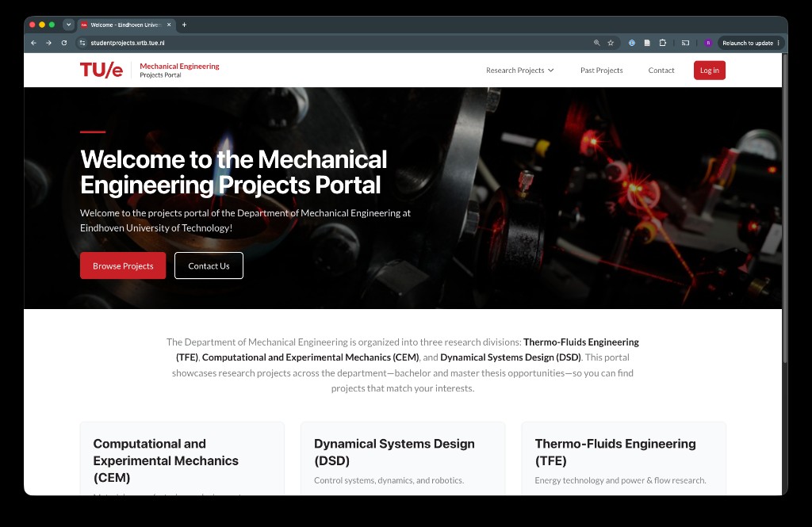Go back to the previous page

(x=33, y=43)
